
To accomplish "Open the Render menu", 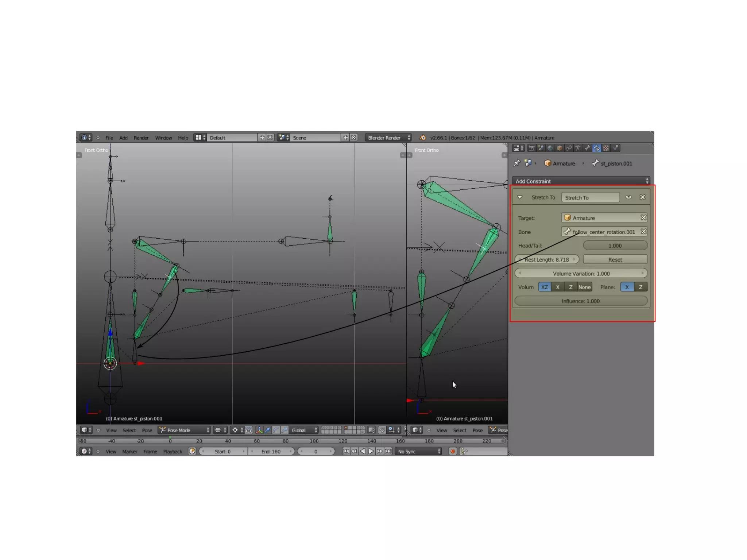I will point(141,138).
